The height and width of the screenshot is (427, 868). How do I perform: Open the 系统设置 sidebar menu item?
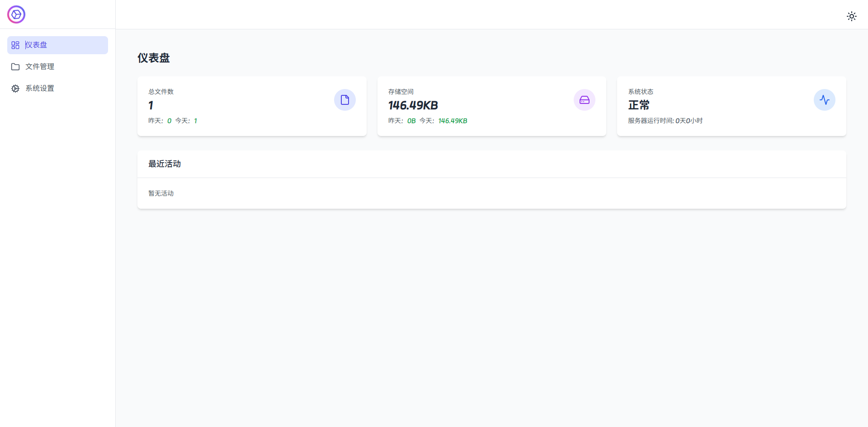57,89
